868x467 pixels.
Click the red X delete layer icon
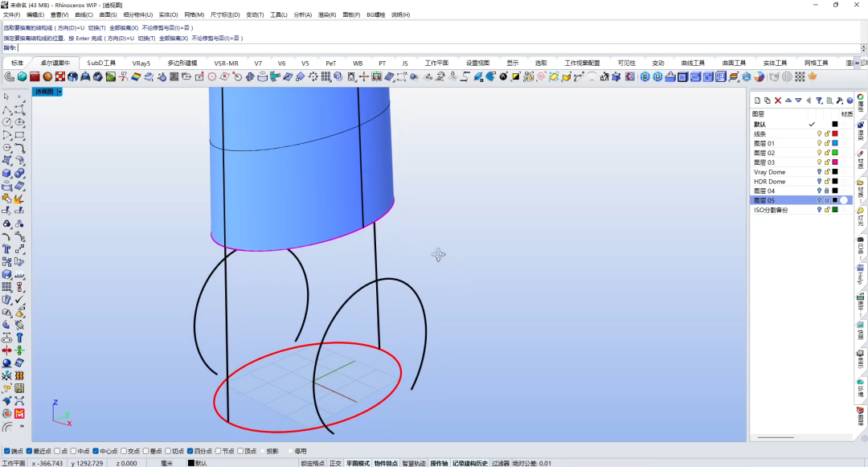point(778,100)
